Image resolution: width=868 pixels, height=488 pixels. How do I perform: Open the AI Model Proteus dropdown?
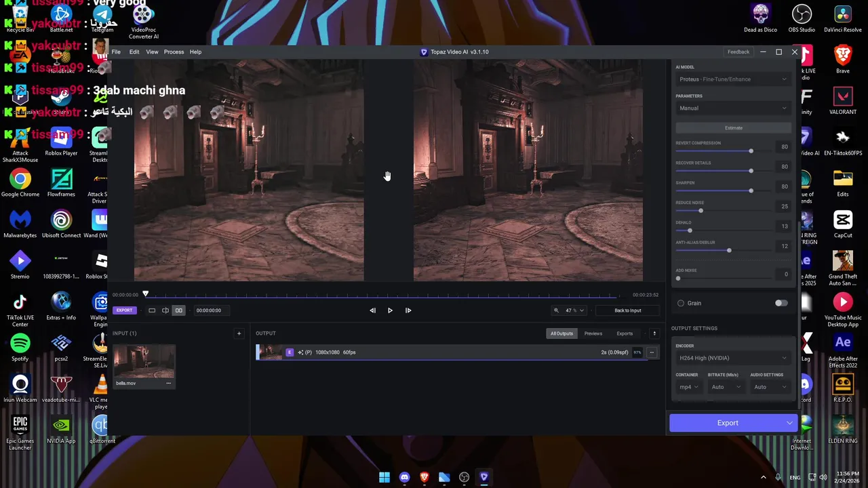(733, 79)
